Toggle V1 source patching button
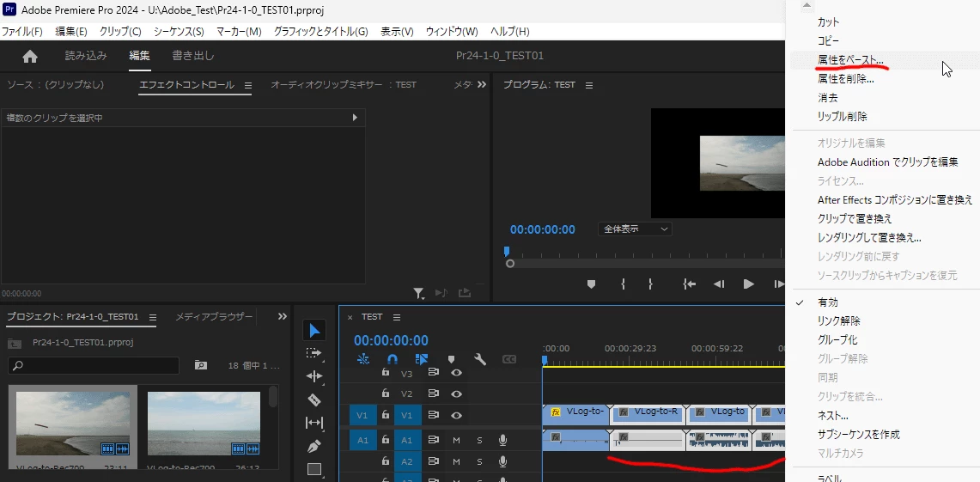Screen dimensions: 980x482 tap(362, 416)
